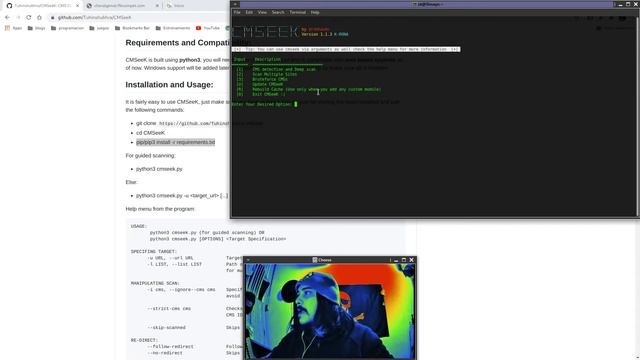The height and width of the screenshot is (360, 640).
Task: Open the juegos bookmark folder
Action: (x=99, y=28)
